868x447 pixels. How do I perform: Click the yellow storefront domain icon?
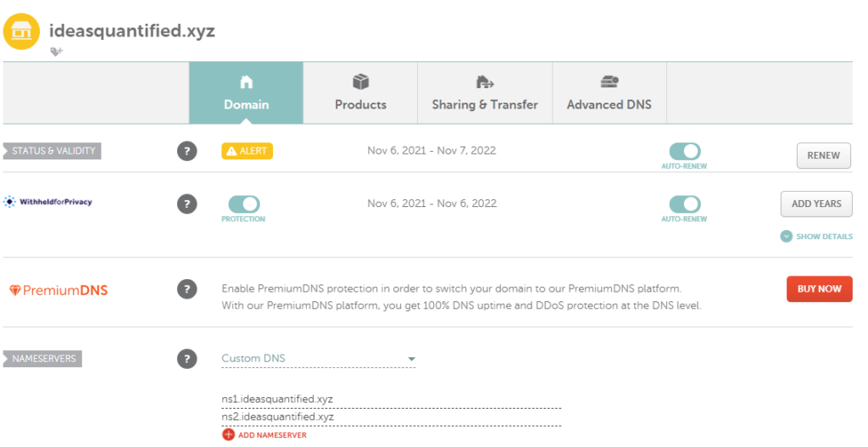[21, 31]
